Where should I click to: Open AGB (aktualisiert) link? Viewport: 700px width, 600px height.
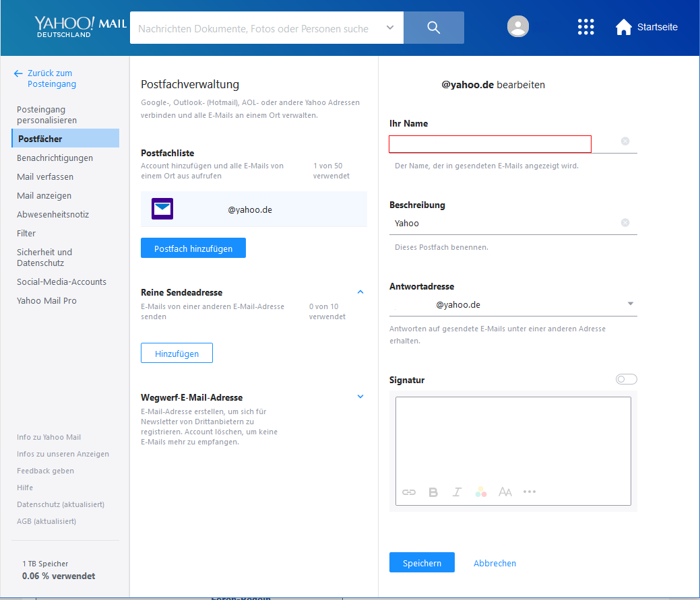pos(46,521)
